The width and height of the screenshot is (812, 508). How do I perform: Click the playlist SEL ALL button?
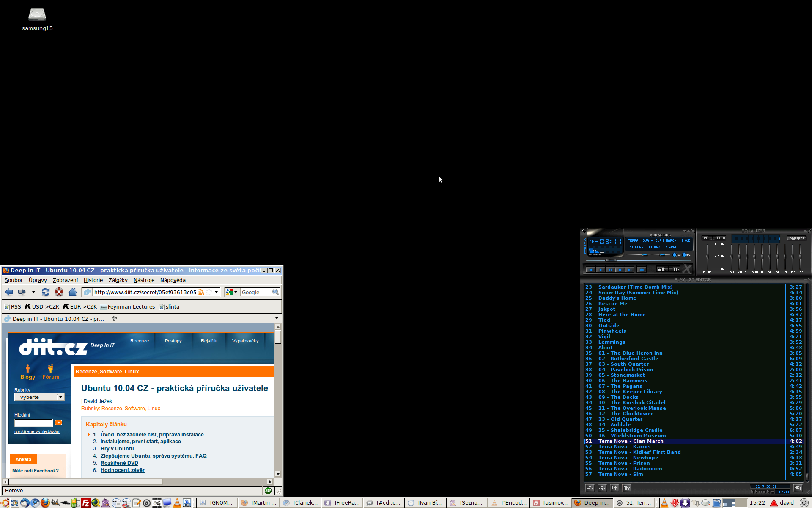point(614,488)
